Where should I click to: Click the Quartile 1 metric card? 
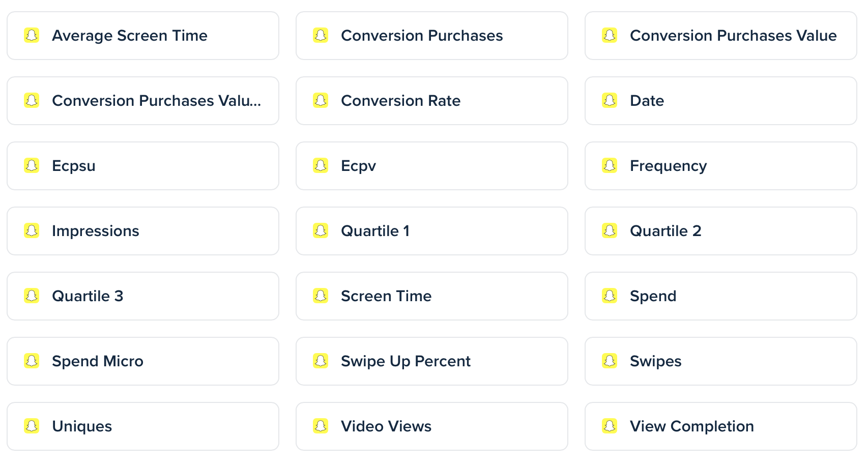(431, 231)
